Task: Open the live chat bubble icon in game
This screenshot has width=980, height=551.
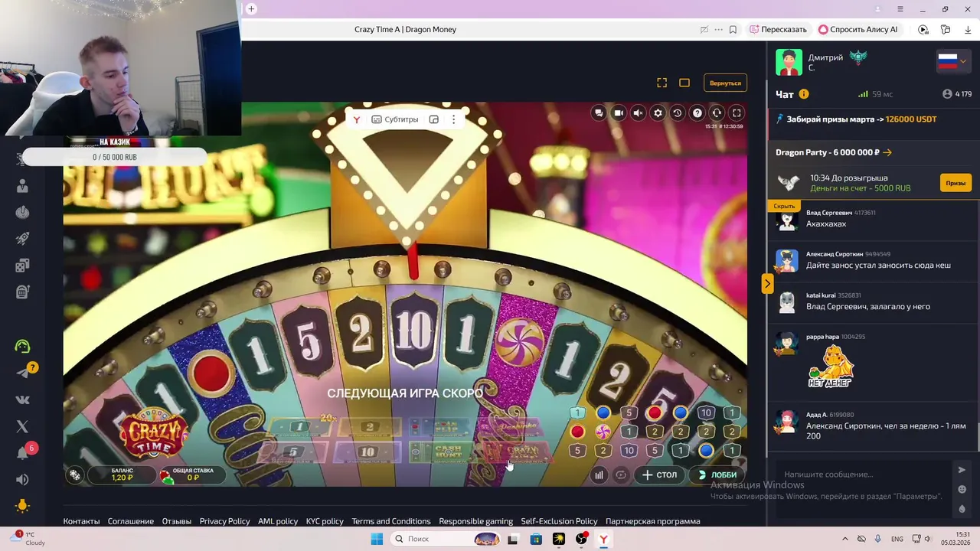Action: tap(599, 112)
